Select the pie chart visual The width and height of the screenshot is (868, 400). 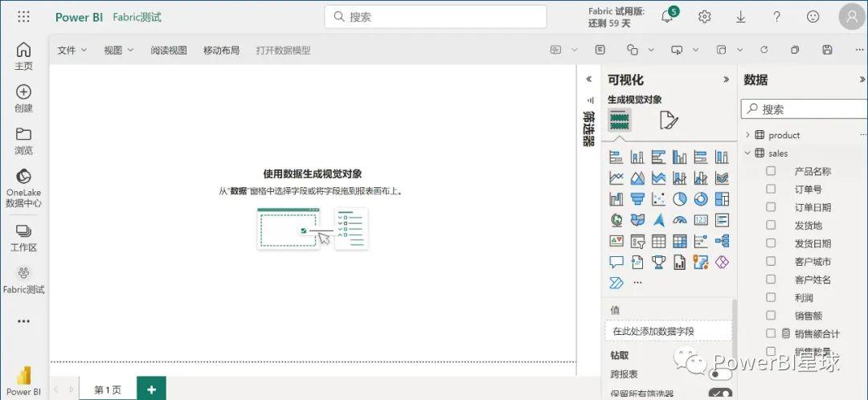click(x=679, y=199)
